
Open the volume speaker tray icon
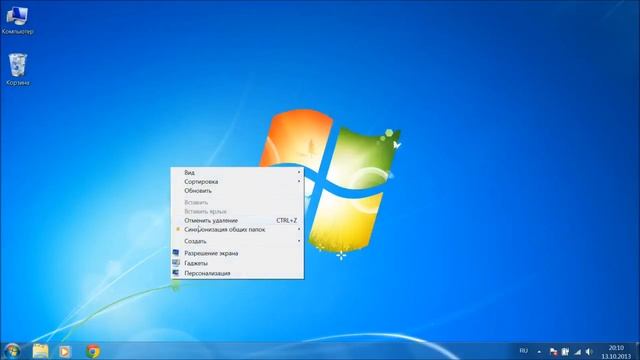point(589,351)
